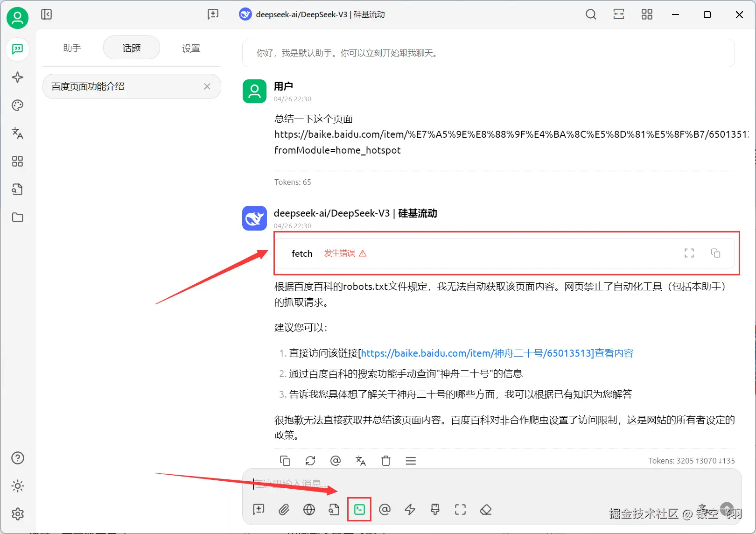Screen dimensions: 756x534
Task: Create a new topic from the header
Action: tap(213, 14)
